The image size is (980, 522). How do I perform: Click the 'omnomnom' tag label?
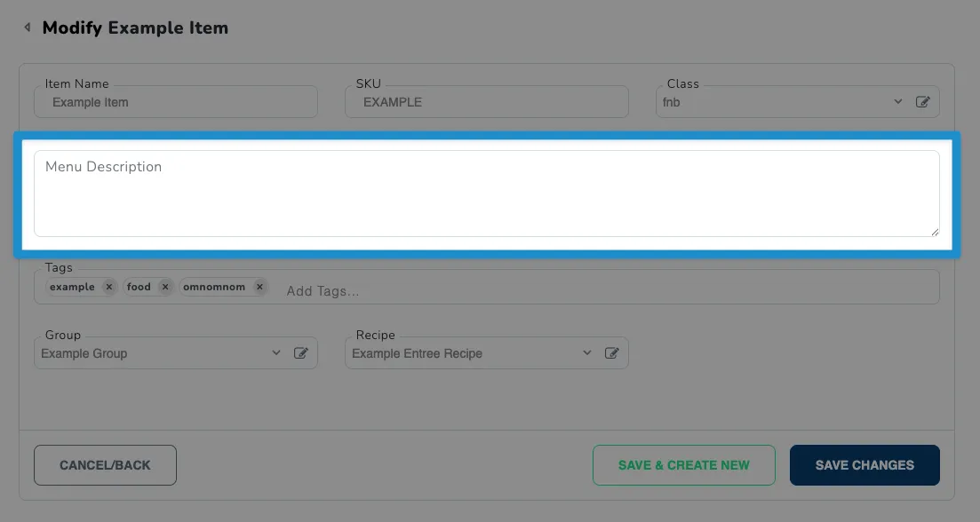pos(214,287)
